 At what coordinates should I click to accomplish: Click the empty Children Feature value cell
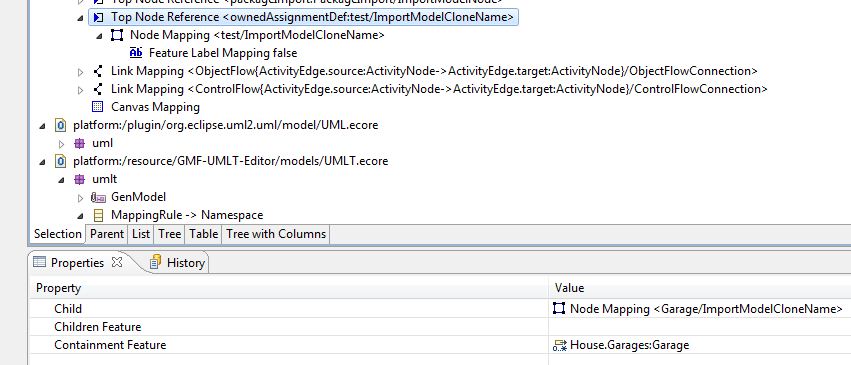tap(700, 327)
